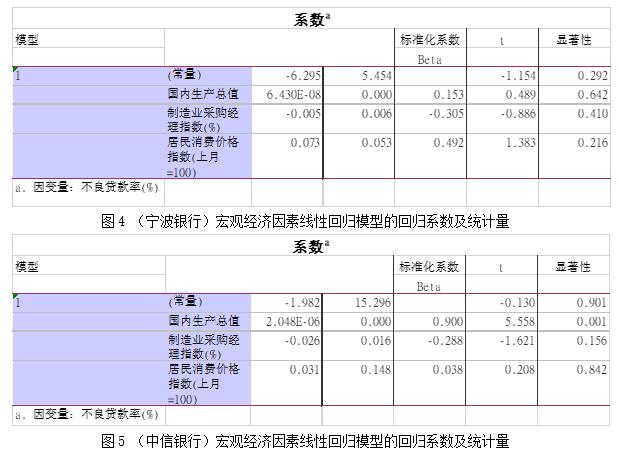Image resolution: width=618 pixels, height=458 pixels.
Task: Select the 0.901 significance cell
Action: pos(573,303)
